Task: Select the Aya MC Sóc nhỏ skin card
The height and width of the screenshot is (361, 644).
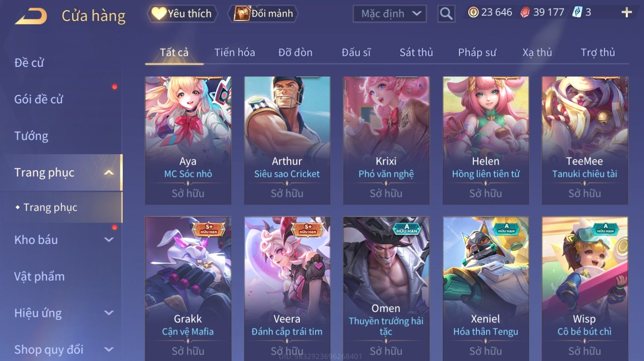Action: coord(188,140)
